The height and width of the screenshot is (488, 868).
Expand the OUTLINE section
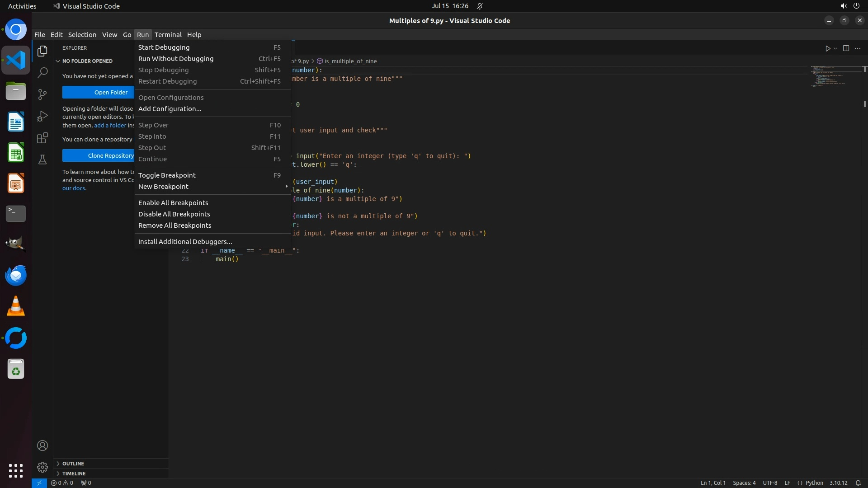(x=73, y=464)
